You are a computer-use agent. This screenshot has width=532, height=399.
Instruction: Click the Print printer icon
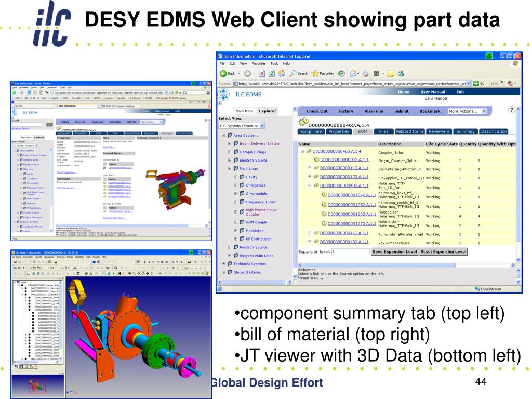(365, 73)
